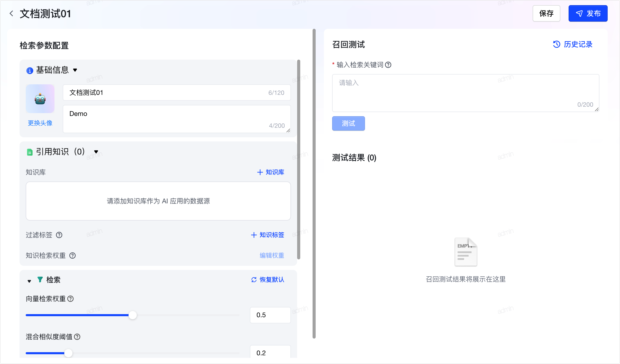The height and width of the screenshot is (364, 620).
Task: Focus the app name field 文档测试01
Action: click(x=177, y=93)
